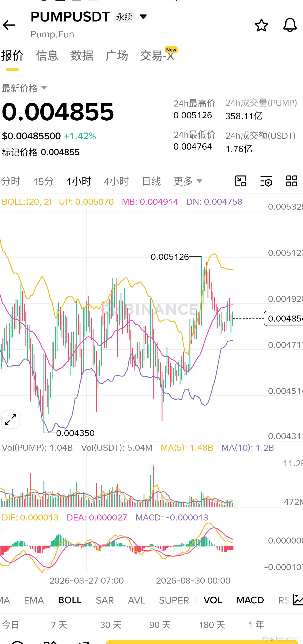Tap the Pump.Fun subtitle
This screenshot has height=644, width=303.
[52, 34]
